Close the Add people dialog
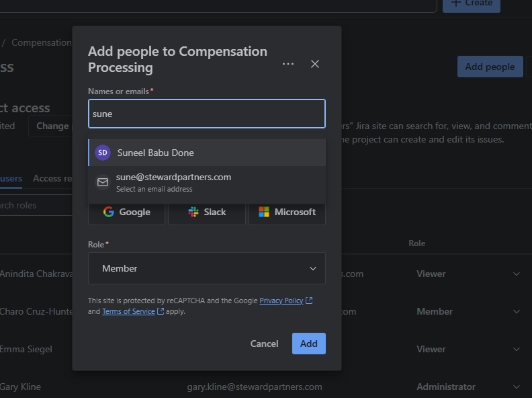The height and width of the screenshot is (398, 532). tap(315, 64)
